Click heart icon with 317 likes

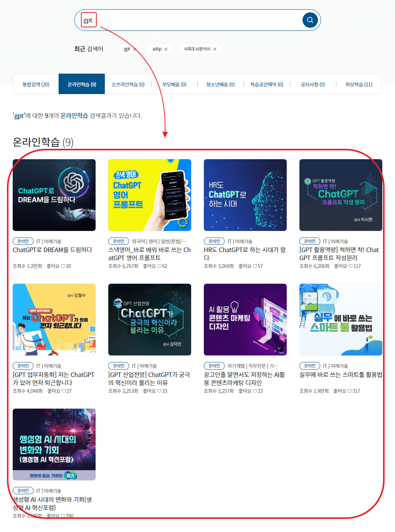(x=350, y=391)
